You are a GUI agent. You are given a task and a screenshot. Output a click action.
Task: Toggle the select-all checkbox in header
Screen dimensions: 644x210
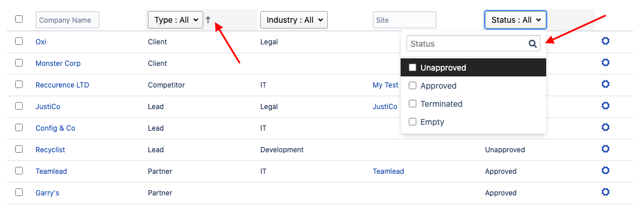19,19
